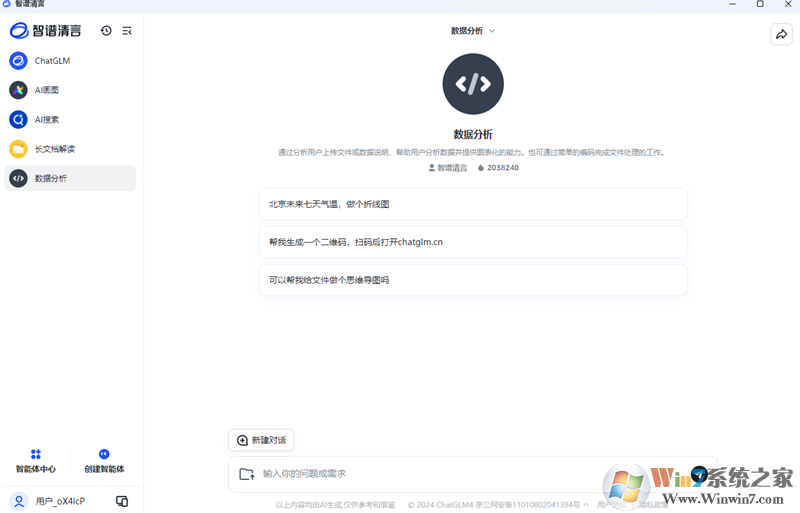
Task: Expand the 数据分析 dropdown at top
Action: pyautogui.click(x=473, y=31)
